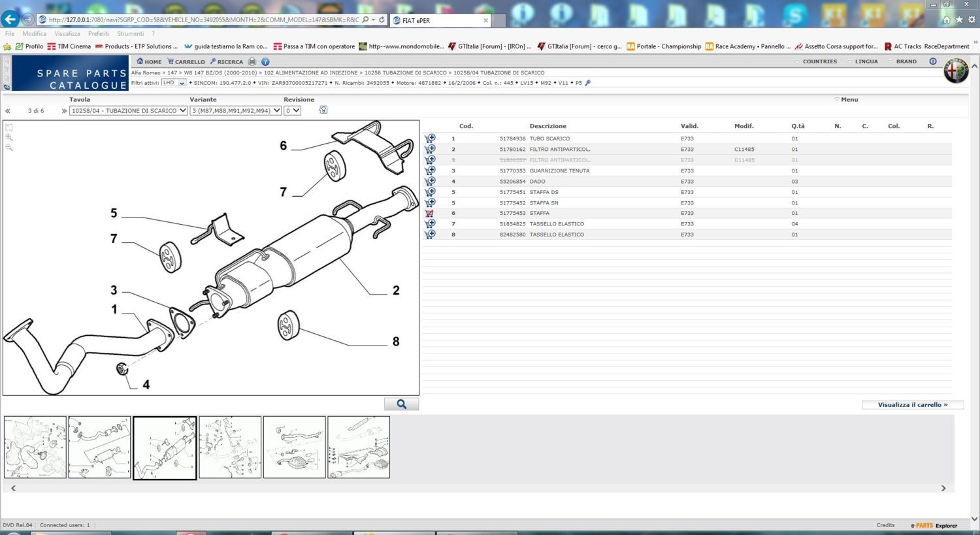Open the Variante dropdown
This screenshot has height=535, width=980.
pyautogui.click(x=236, y=110)
